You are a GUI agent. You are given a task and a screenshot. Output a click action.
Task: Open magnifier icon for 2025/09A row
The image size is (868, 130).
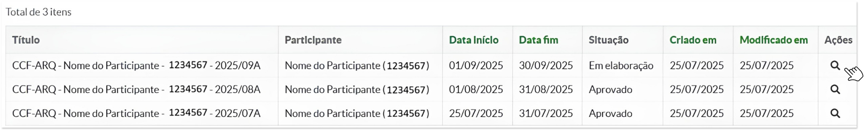(835, 65)
